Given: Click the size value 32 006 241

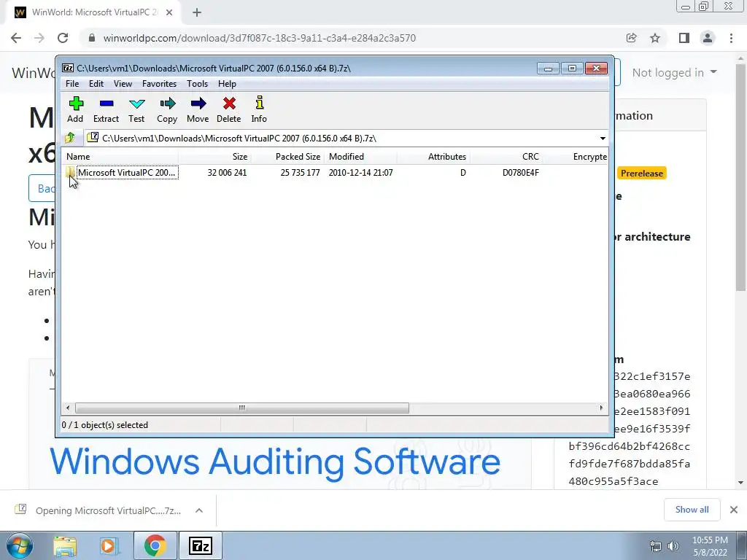Looking at the screenshot, I should click(228, 172).
